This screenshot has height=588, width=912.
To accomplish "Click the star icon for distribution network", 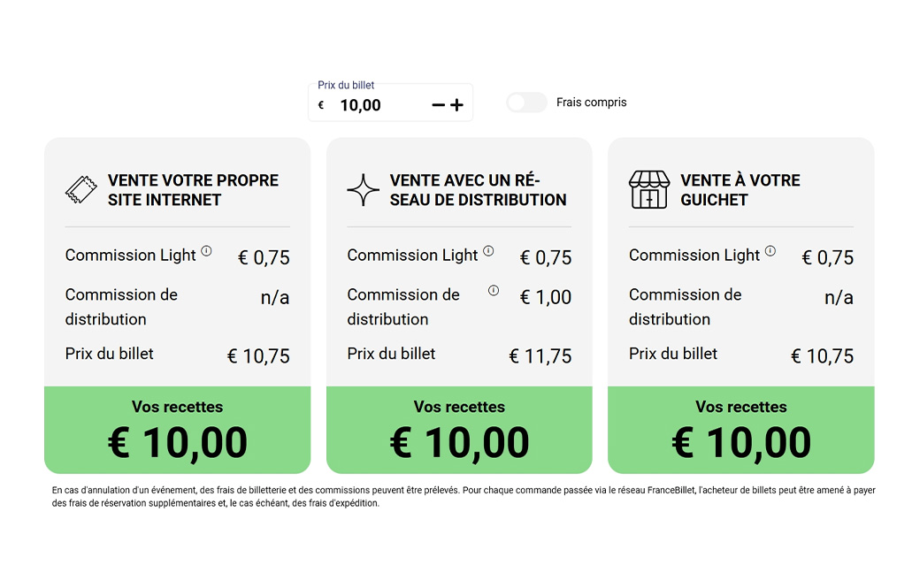I will point(363,190).
